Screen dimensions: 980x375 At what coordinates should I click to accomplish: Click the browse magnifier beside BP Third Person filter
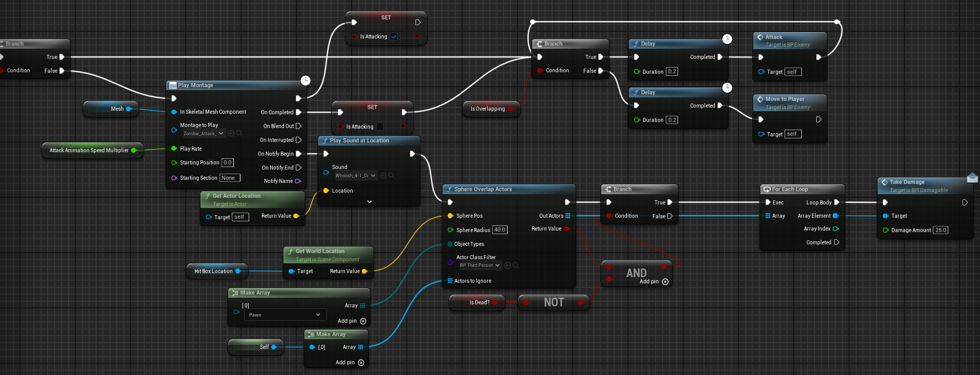[516, 265]
